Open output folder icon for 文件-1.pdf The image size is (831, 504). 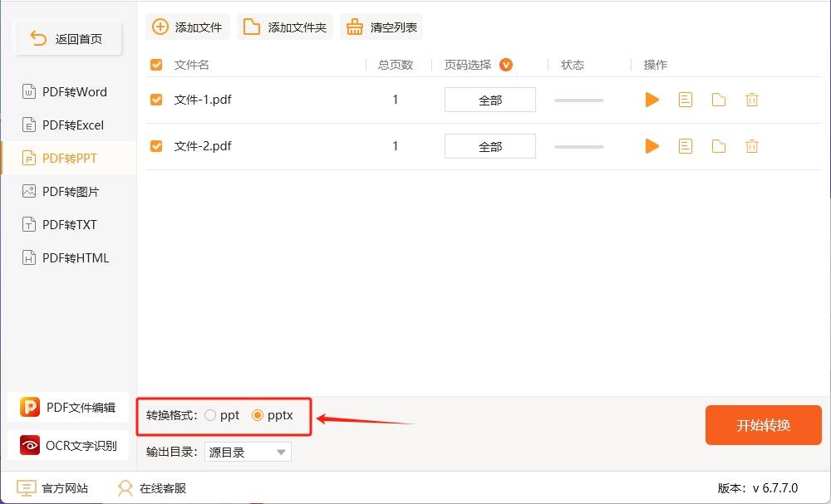tap(719, 99)
